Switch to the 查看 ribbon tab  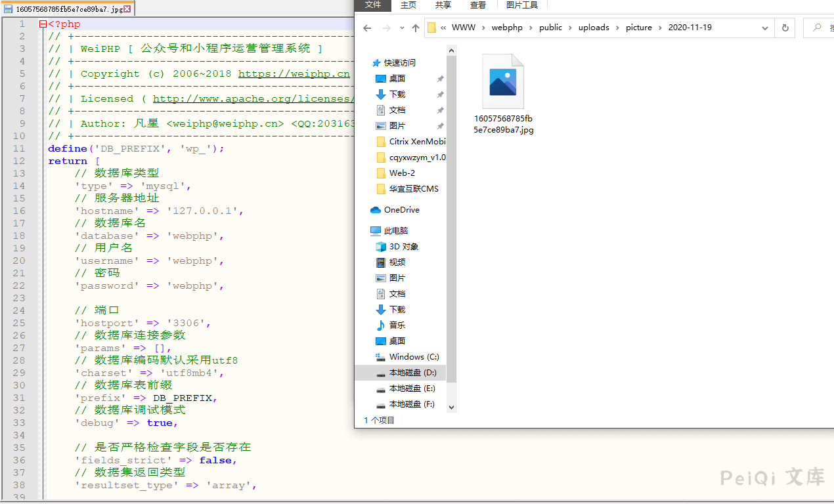pyautogui.click(x=478, y=5)
